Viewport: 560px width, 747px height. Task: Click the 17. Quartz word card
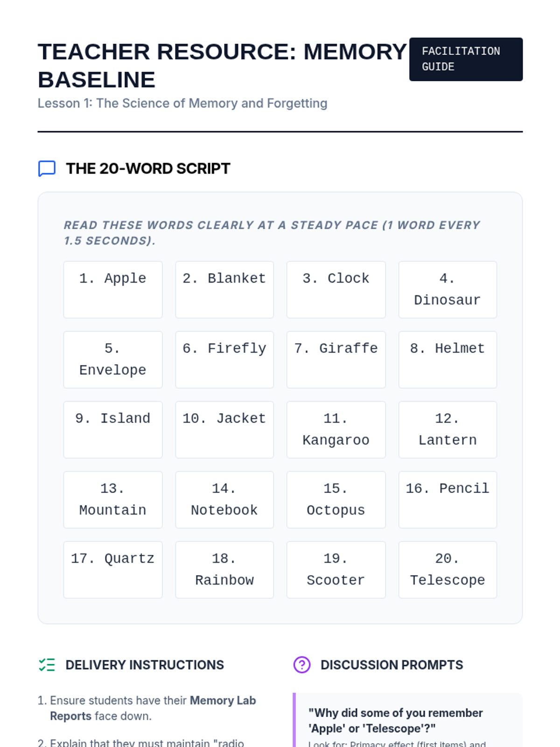pos(113,570)
